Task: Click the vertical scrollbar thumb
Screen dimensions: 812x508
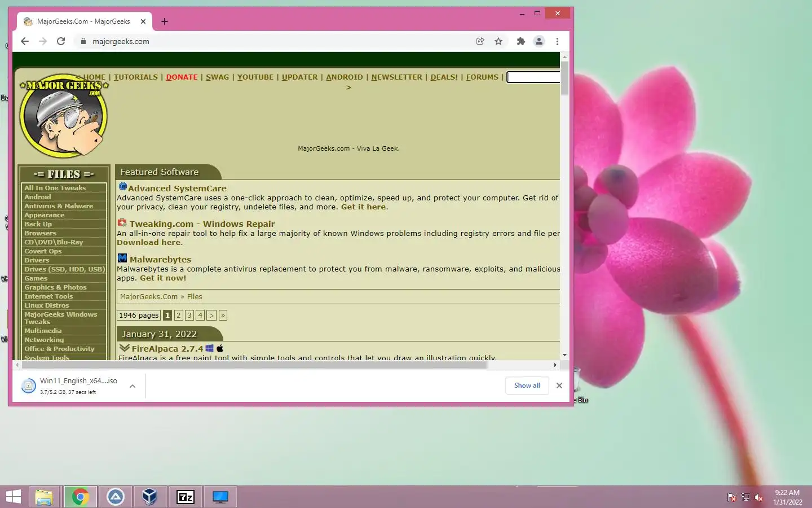Action: coord(564,78)
